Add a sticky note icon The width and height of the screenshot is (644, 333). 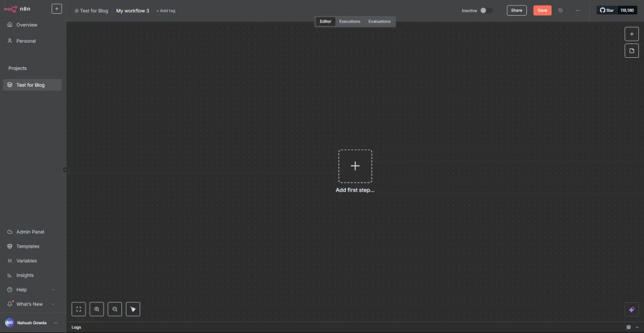(631, 51)
